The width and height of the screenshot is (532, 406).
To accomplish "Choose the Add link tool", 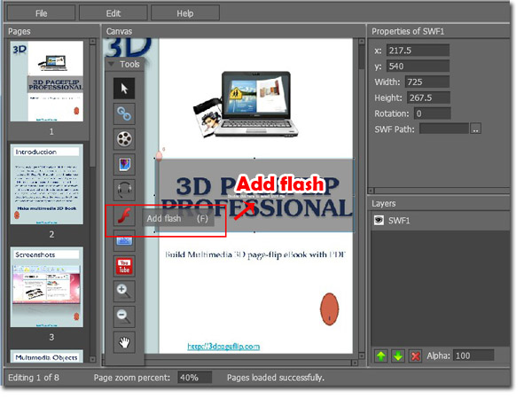I will point(124,114).
